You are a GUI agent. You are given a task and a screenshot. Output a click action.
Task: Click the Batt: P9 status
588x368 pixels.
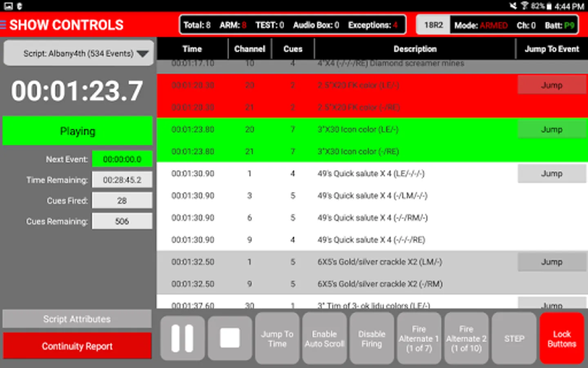559,25
